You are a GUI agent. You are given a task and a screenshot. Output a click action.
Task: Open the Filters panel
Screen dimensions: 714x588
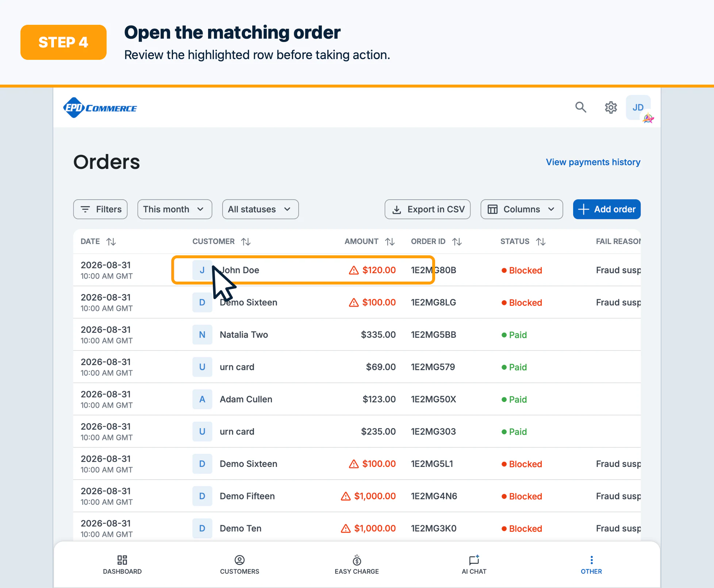[100, 209]
